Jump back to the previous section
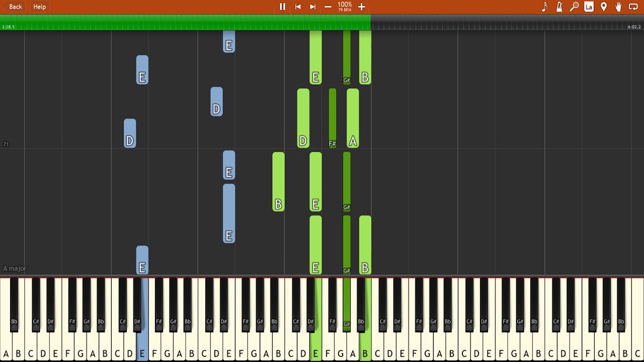 click(x=298, y=7)
